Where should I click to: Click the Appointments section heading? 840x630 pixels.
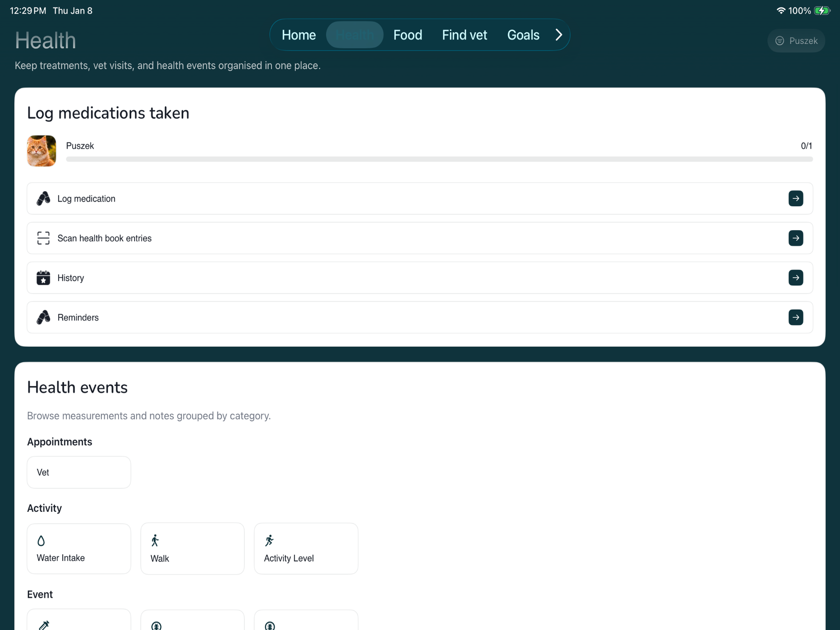[x=60, y=442]
